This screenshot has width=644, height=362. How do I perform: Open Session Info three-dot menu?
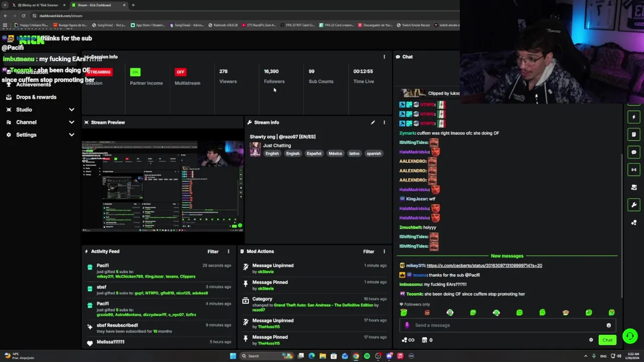(384, 57)
